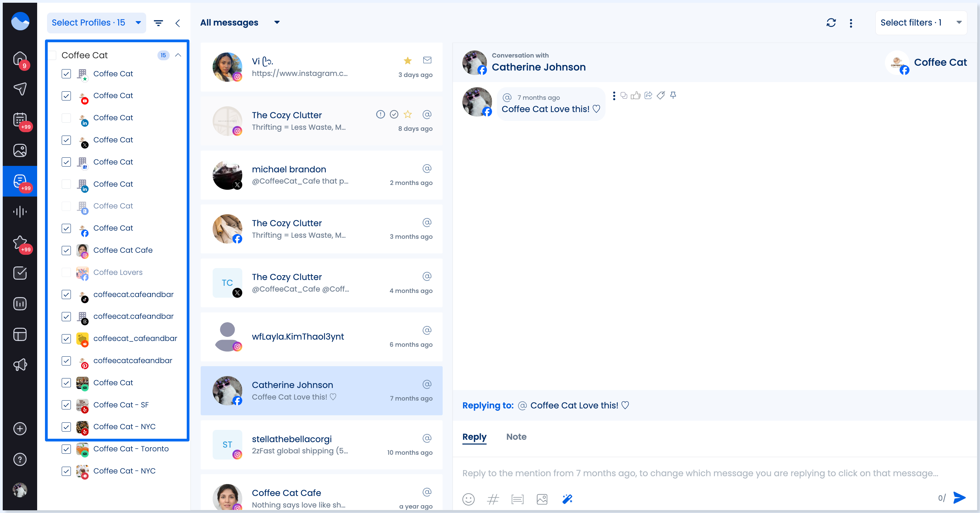Uncheck the Coffee Cat - SF profile
980x513 pixels.
click(66, 405)
